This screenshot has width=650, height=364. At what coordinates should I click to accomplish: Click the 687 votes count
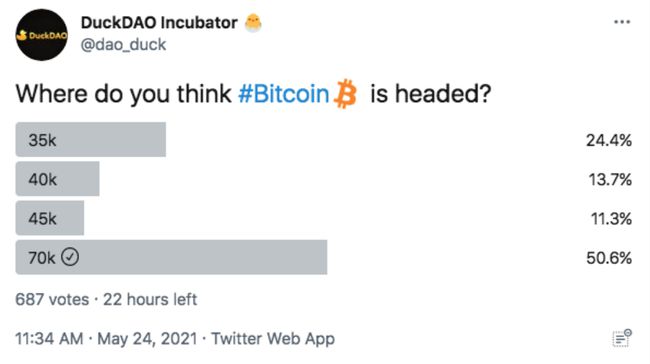point(52,299)
